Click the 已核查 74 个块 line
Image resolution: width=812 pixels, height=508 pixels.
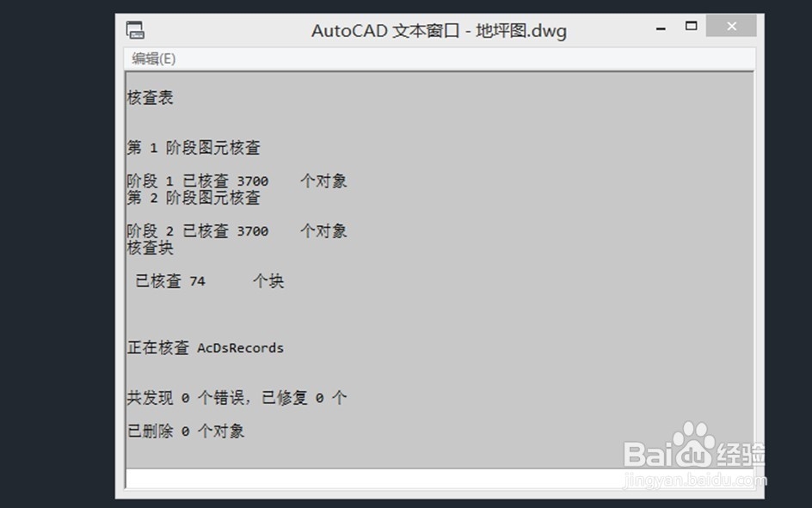pos(210,281)
